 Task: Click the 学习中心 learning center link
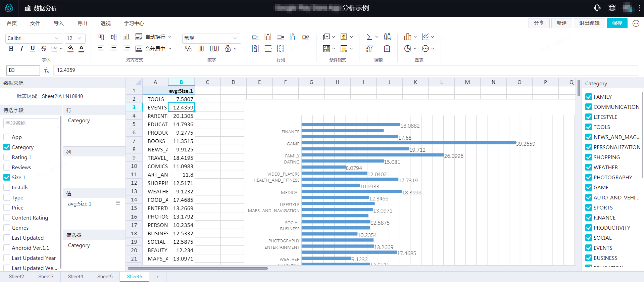134,23
